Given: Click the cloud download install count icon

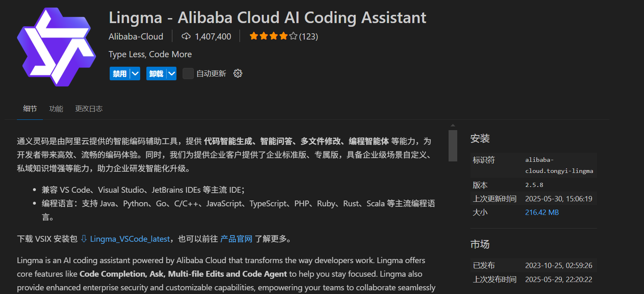Looking at the screenshot, I should [186, 37].
